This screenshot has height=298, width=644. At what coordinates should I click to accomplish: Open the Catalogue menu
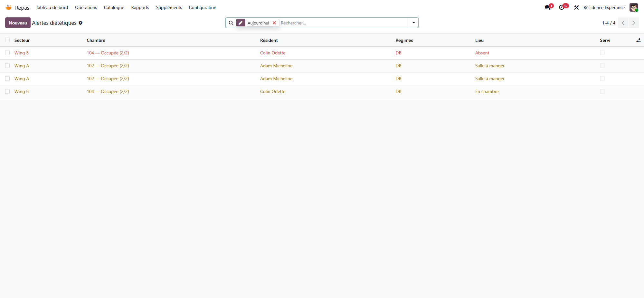[x=114, y=7]
